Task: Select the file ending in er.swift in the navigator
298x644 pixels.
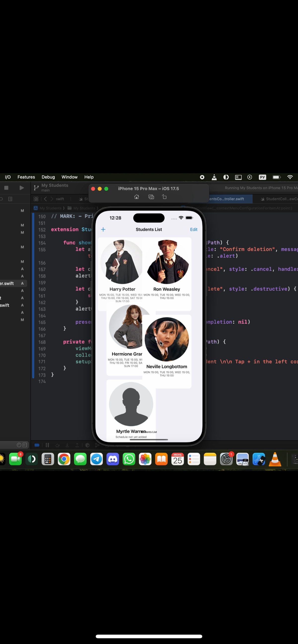Action: [x=13, y=283]
